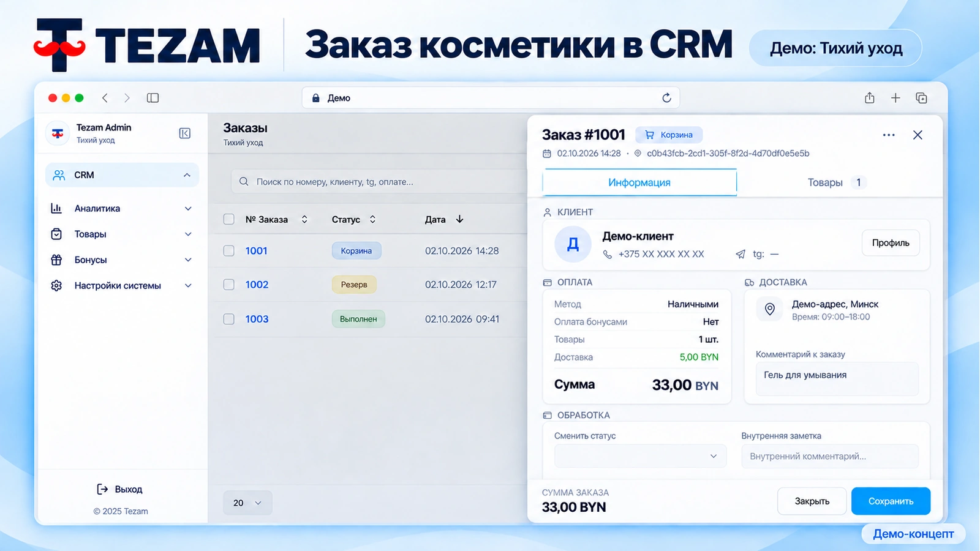Switch to the Товары tab in order panel
The height and width of the screenshot is (551, 980).
[x=837, y=182]
